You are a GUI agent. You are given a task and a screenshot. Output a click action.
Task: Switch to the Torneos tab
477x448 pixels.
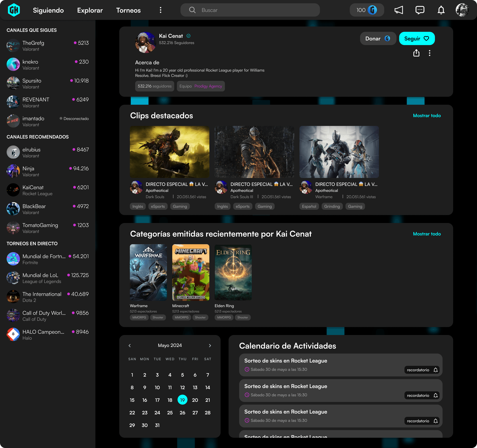(x=128, y=10)
